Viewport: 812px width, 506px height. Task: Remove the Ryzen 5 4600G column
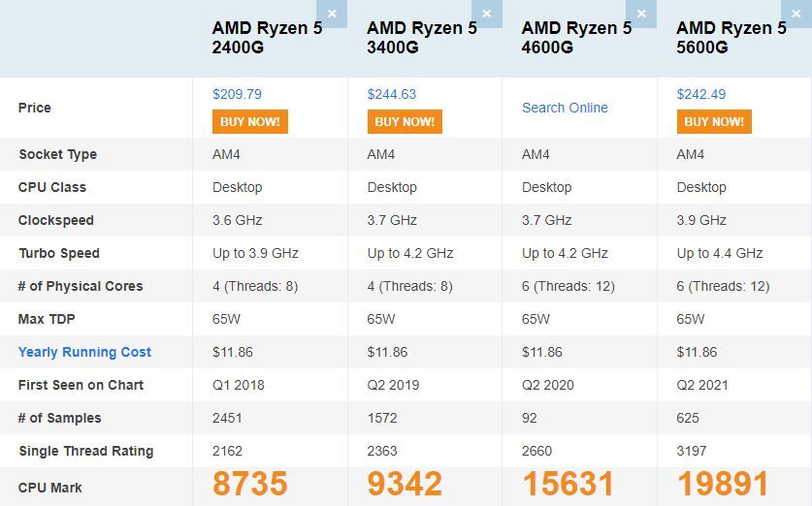(x=641, y=14)
